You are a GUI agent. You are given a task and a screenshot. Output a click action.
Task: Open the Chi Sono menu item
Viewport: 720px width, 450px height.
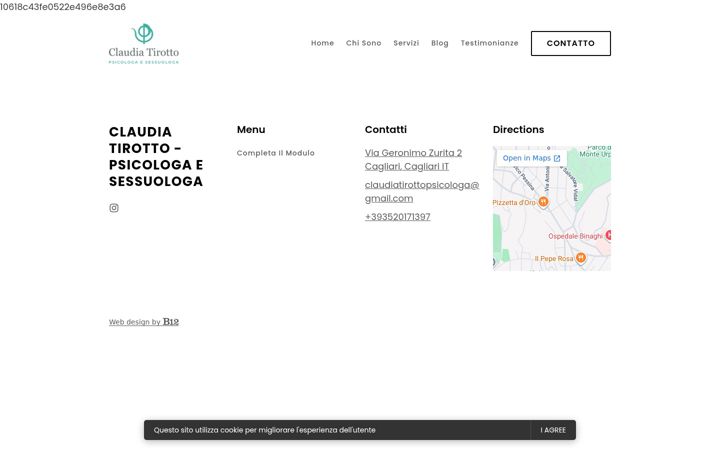(364, 43)
